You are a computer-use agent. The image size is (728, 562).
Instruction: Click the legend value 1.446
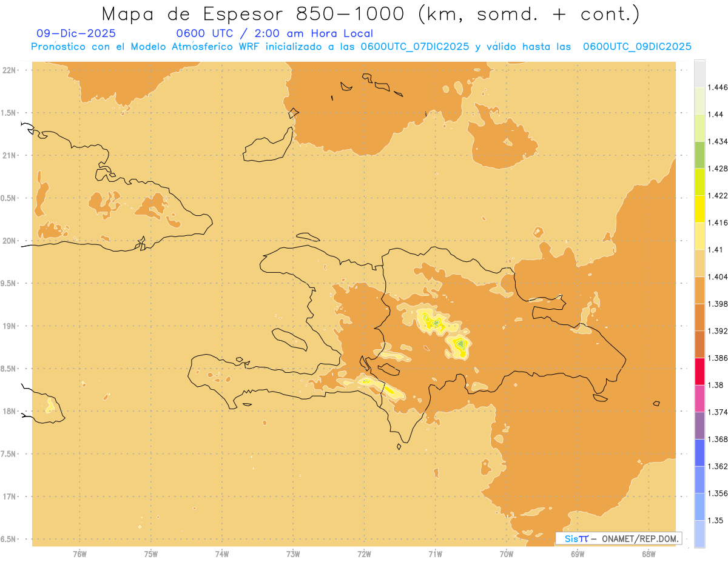(717, 87)
